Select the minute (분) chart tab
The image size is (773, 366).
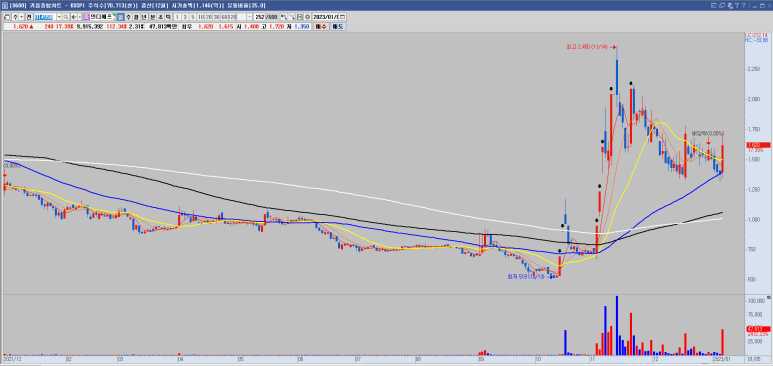(x=152, y=17)
